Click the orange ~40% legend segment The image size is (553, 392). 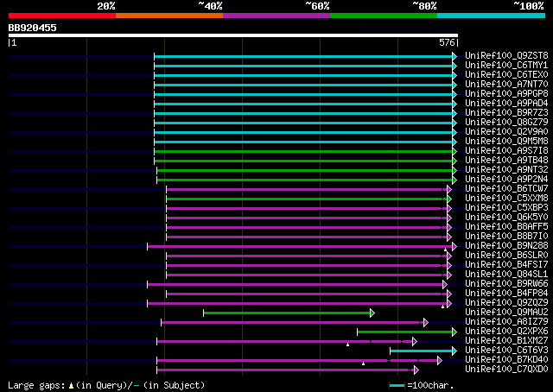click(169, 16)
